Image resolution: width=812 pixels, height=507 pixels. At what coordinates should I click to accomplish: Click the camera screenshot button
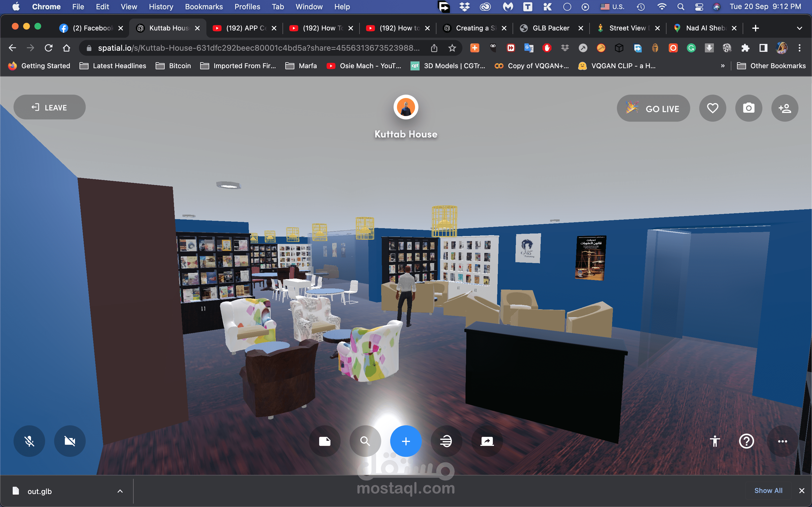point(749,108)
